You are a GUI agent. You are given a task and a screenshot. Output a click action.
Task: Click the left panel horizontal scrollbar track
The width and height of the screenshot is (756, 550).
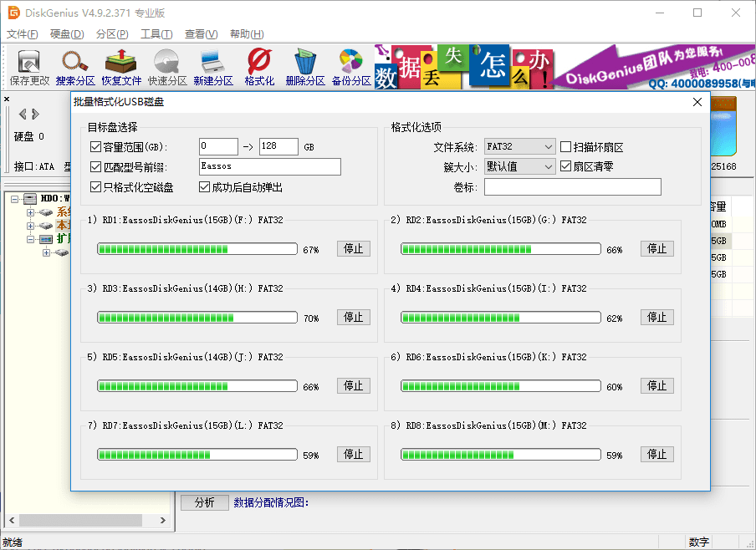coord(87,521)
